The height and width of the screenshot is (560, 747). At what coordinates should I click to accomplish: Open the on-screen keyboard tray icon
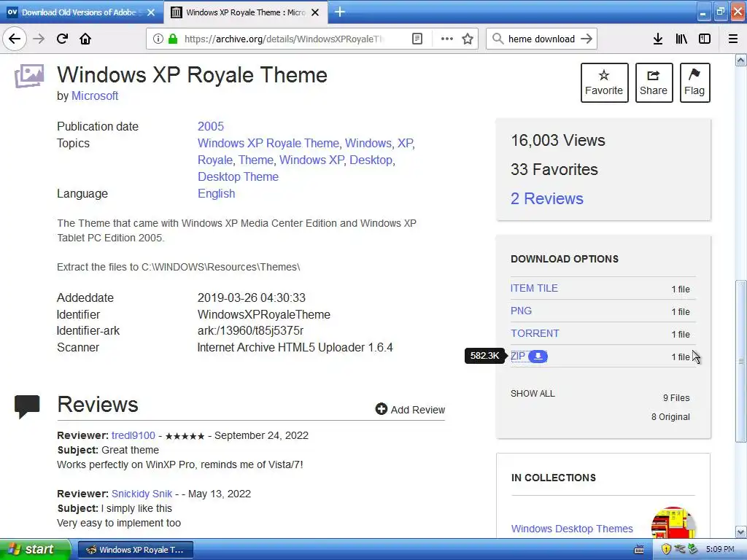point(639,550)
